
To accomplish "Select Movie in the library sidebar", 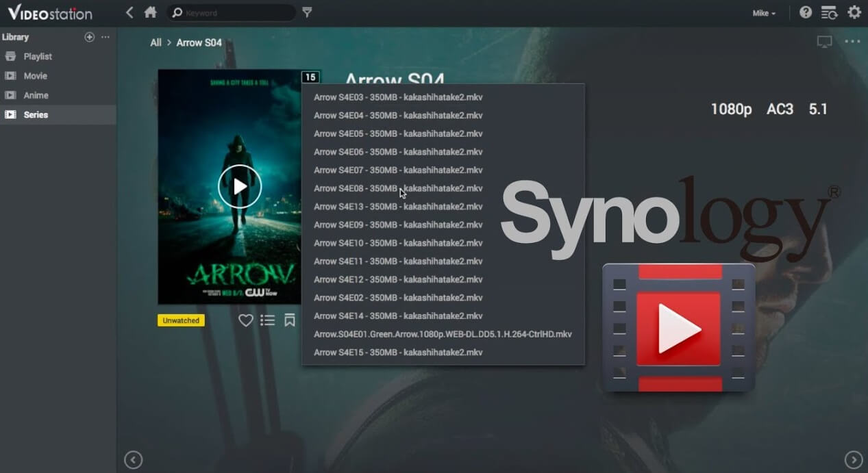I will pos(58,76).
